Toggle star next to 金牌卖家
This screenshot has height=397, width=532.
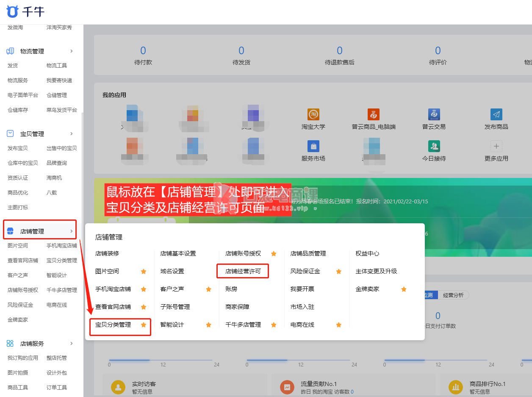click(404, 289)
